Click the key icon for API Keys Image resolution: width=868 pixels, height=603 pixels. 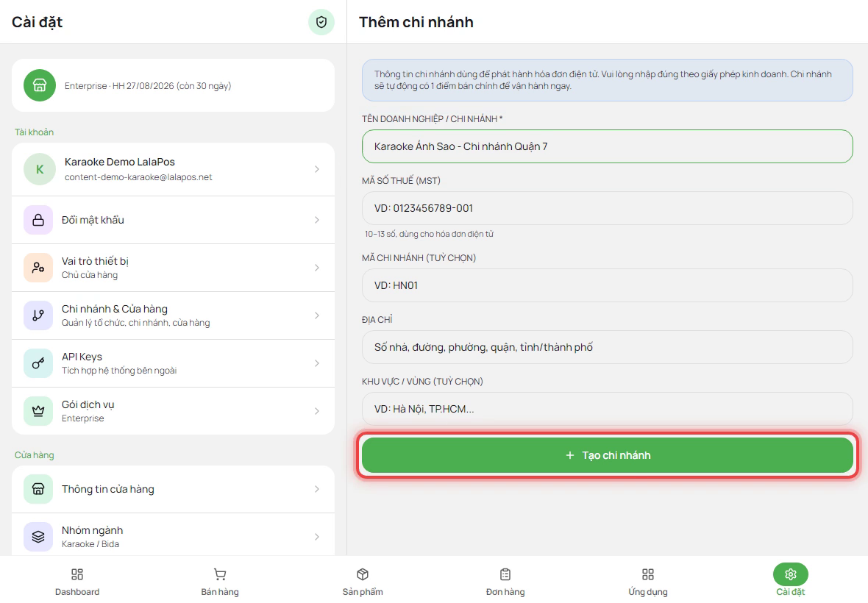38,363
